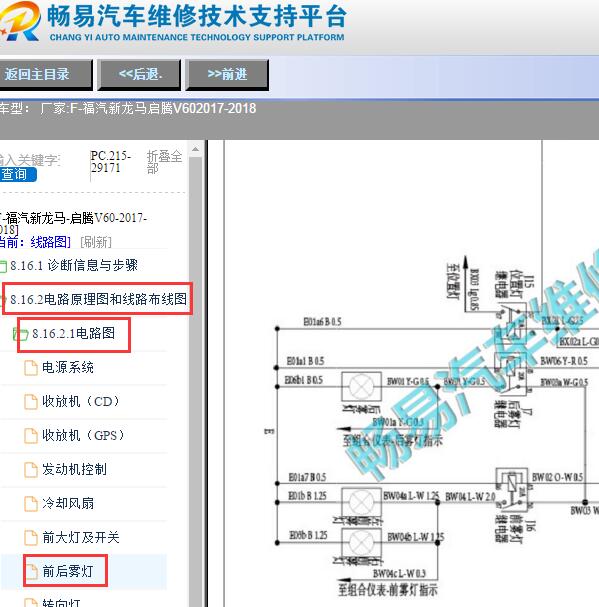Click the sidebar scrollbar up arrow
This screenshot has width=599, height=607.
195,149
